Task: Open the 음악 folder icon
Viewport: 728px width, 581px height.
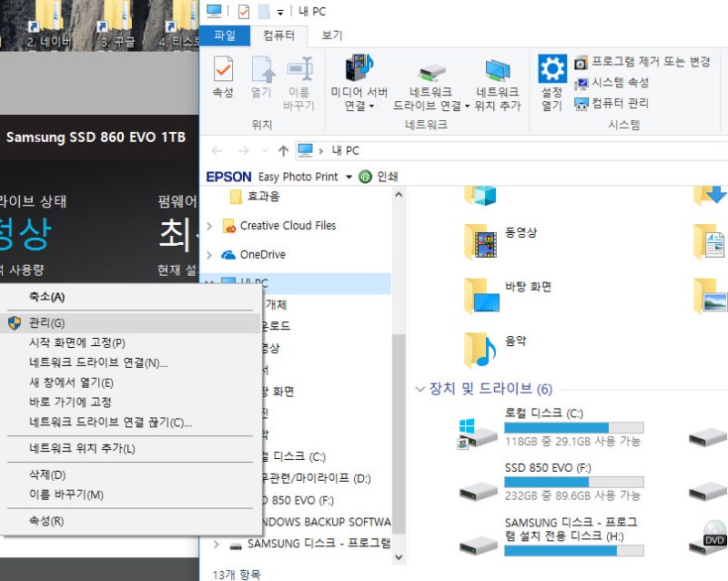Action: [x=480, y=350]
